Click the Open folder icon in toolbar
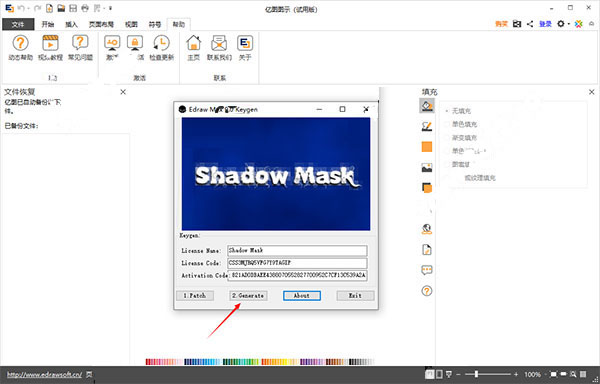This screenshot has height=384, width=600. (61, 8)
